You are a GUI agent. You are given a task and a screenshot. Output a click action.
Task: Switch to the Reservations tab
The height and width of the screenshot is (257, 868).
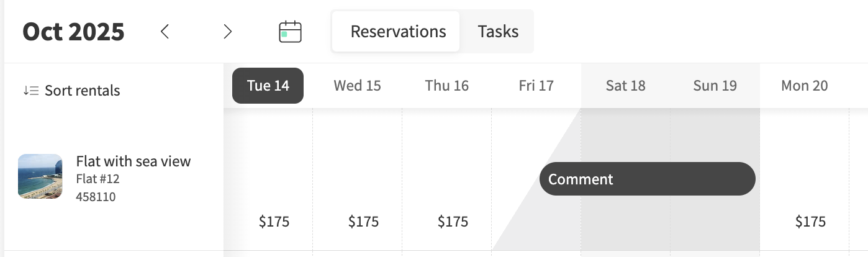[x=398, y=32]
